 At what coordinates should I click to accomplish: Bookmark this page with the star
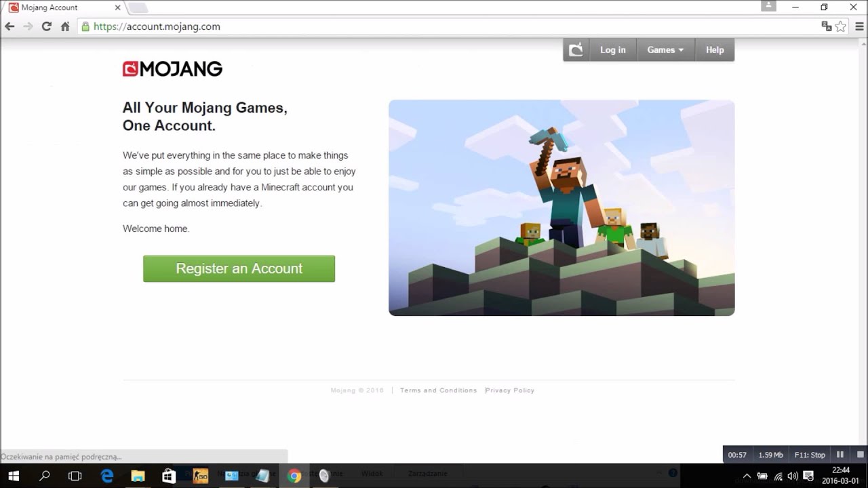[841, 26]
